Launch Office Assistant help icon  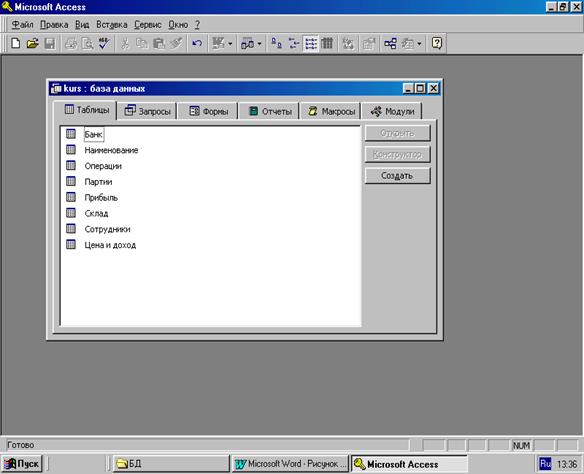[x=437, y=44]
